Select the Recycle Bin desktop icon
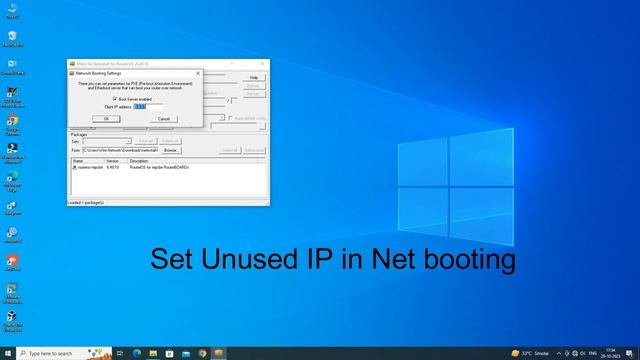The height and width of the screenshot is (360, 640). (x=12, y=39)
